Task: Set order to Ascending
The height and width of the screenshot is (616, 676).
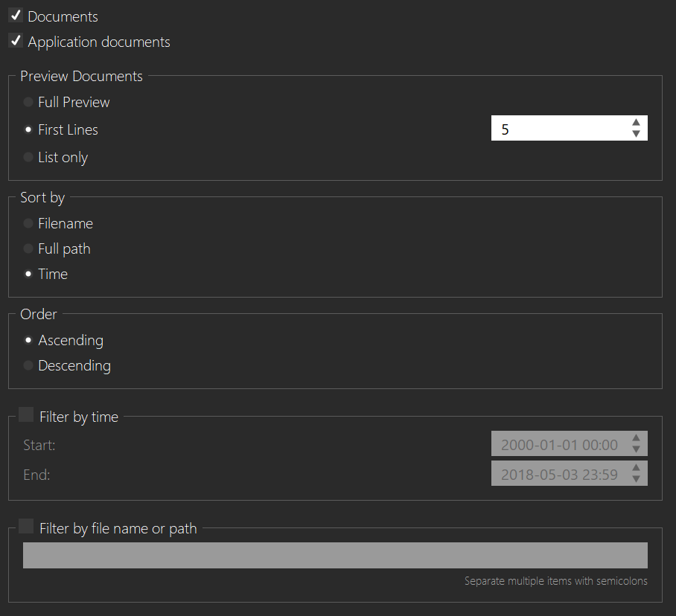Action: [x=28, y=341]
